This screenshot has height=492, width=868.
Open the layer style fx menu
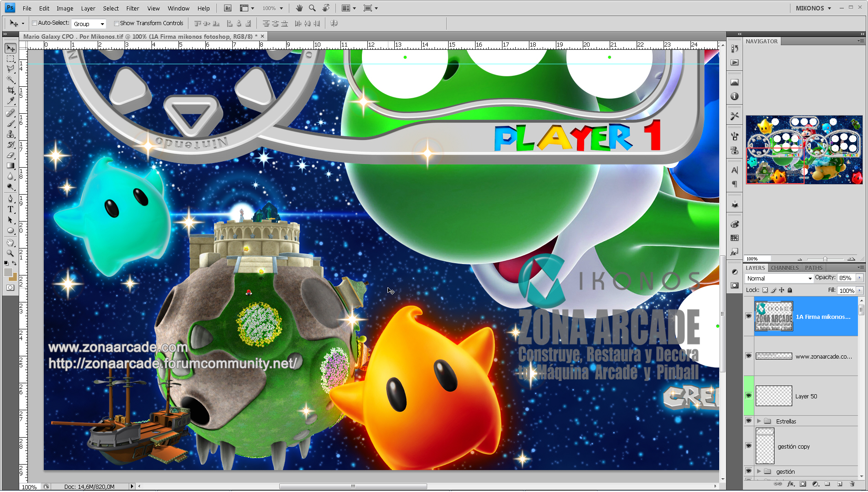pyautogui.click(x=791, y=484)
